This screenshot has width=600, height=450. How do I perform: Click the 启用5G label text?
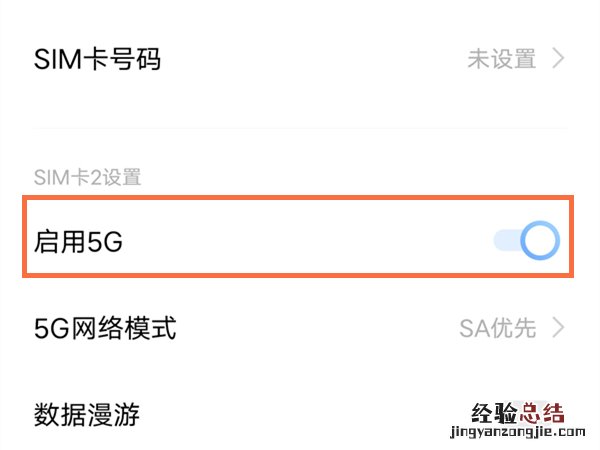[x=78, y=242]
